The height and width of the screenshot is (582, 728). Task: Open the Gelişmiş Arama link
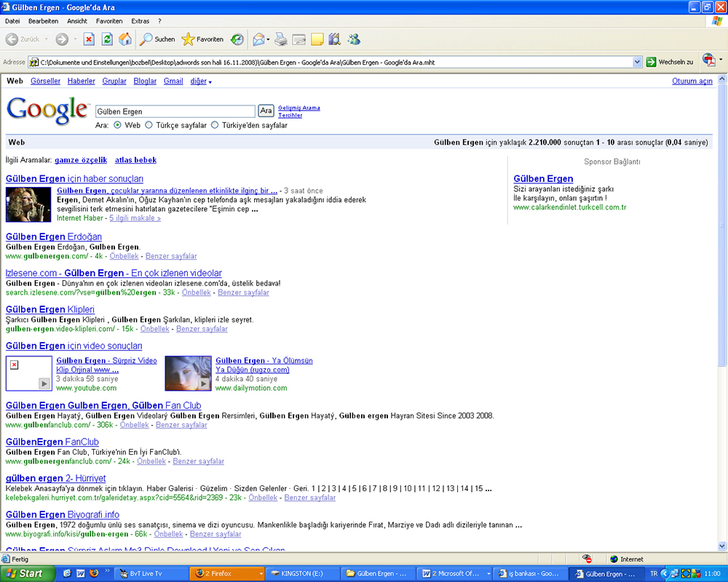coord(299,108)
